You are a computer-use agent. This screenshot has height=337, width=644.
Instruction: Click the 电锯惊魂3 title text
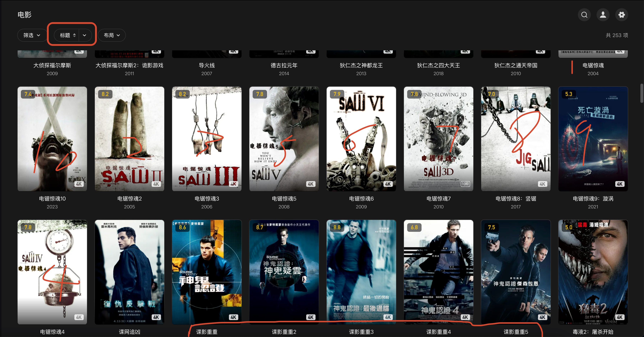tap(207, 199)
